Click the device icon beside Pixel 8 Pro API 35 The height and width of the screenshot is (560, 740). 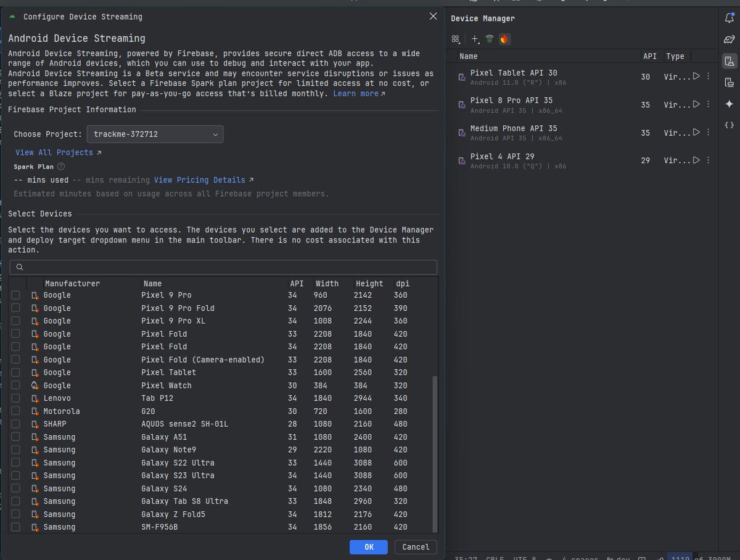click(x=462, y=105)
